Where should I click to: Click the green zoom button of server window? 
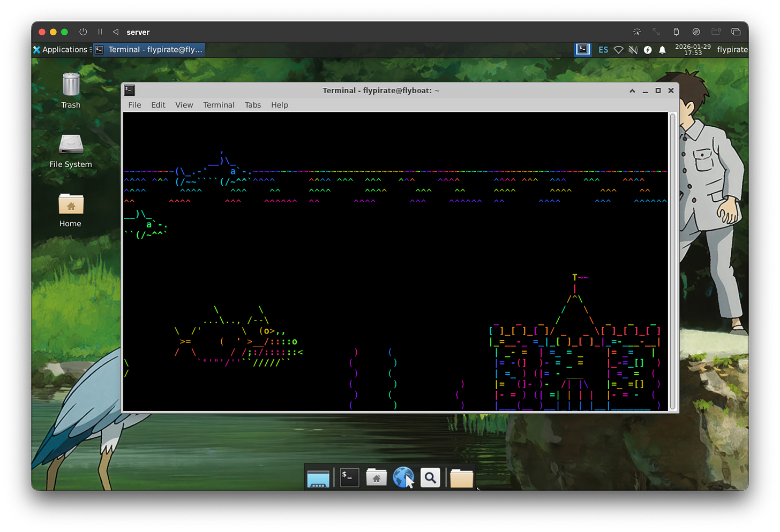[64, 32]
